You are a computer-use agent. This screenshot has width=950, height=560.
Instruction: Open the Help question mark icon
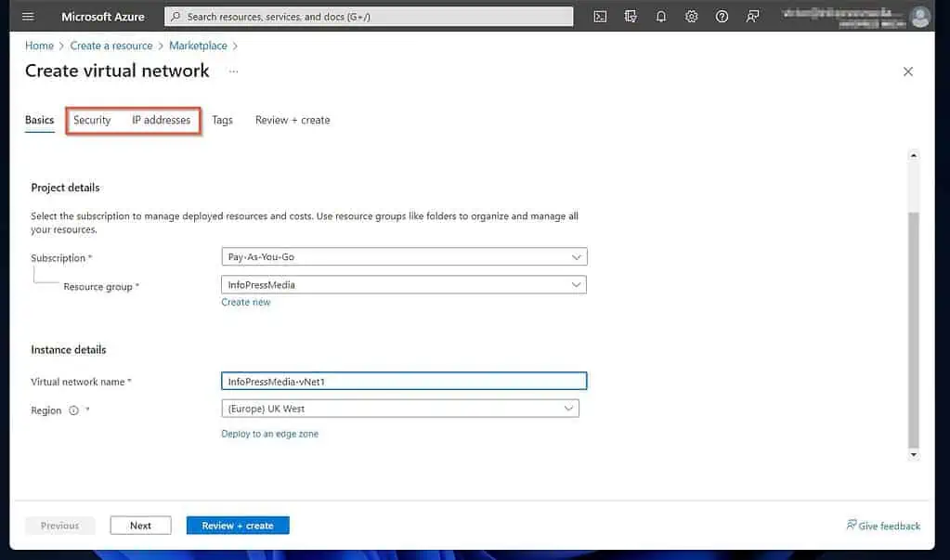click(722, 16)
